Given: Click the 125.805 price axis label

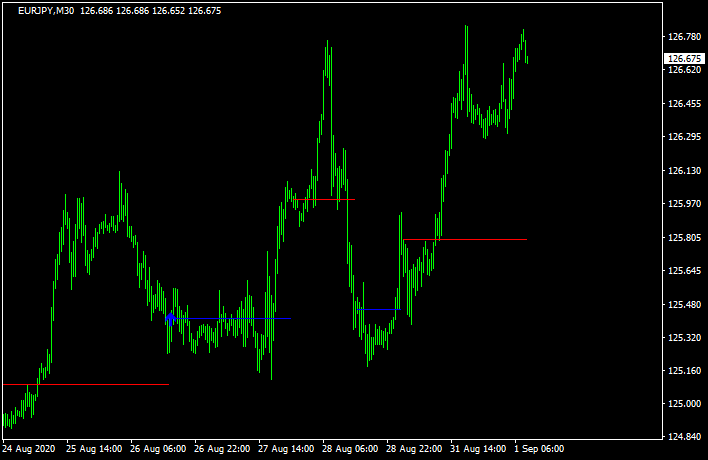Looking at the screenshot, I should [x=685, y=238].
